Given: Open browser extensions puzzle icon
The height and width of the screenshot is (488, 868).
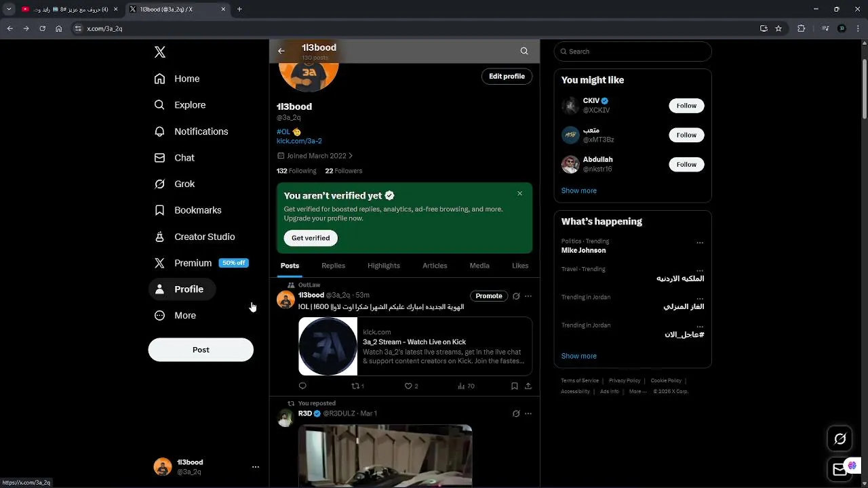Looking at the screenshot, I should pyautogui.click(x=802, y=28).
